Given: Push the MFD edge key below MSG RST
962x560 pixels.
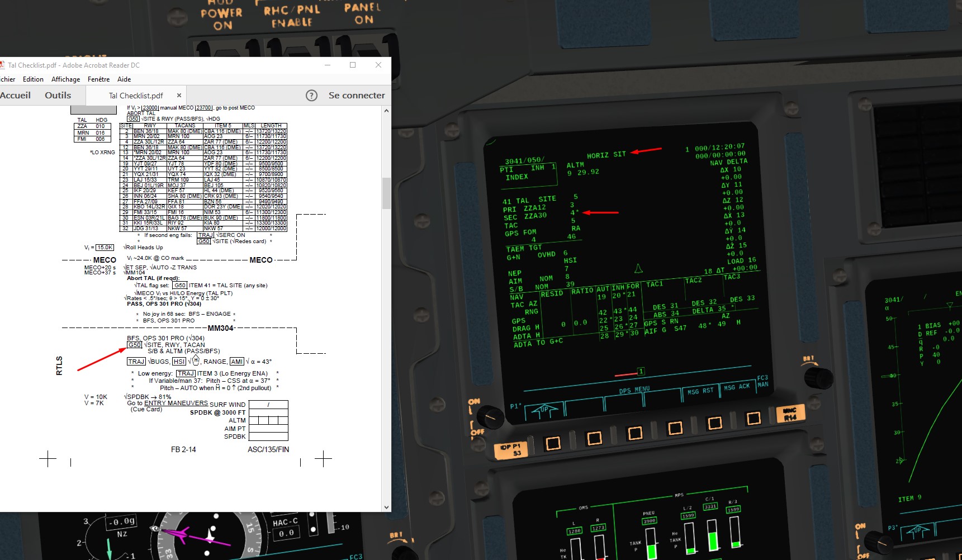Looking at the screenshot, I should [x=714, y=423].
